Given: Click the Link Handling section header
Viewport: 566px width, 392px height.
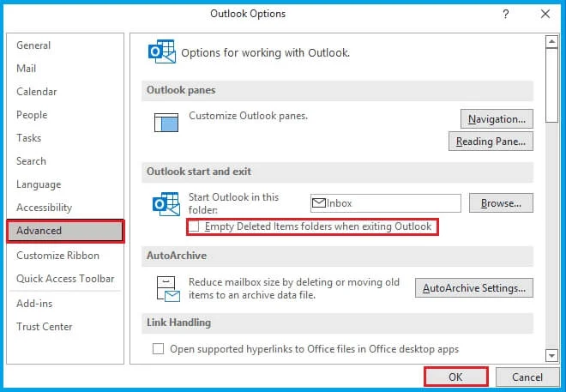Looking at the screenshot, I should pyautogui.click(x=337, y=323).
